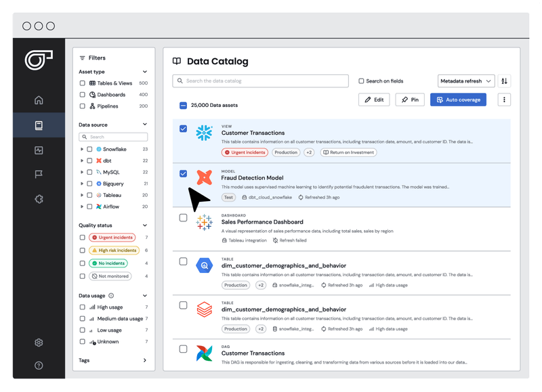542x392 pixels.
Task: Enable the Tables & Views checkbox
Action: [x=82, y=83]
